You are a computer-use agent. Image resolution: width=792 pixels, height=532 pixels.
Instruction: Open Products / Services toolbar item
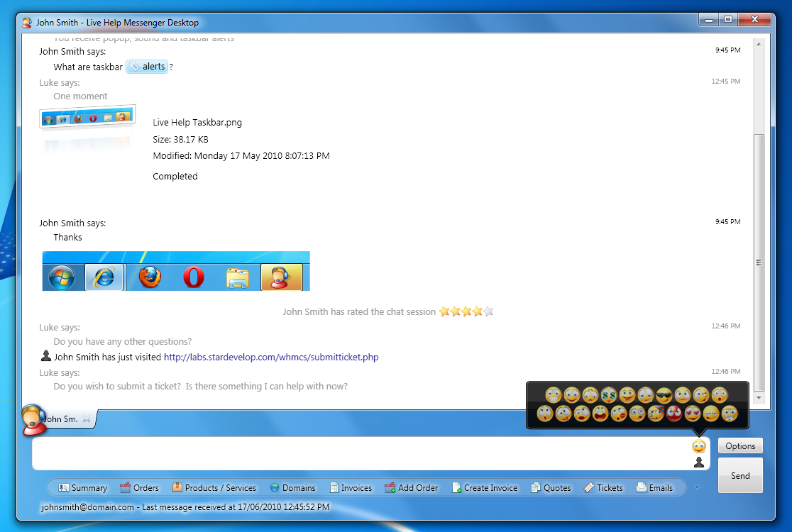(x=214, y=488)
